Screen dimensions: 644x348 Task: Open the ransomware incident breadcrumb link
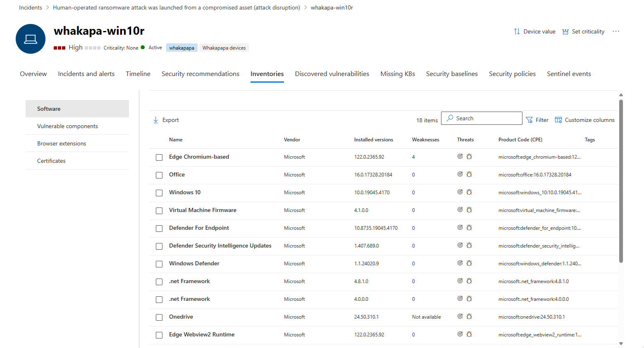[177, 7]
